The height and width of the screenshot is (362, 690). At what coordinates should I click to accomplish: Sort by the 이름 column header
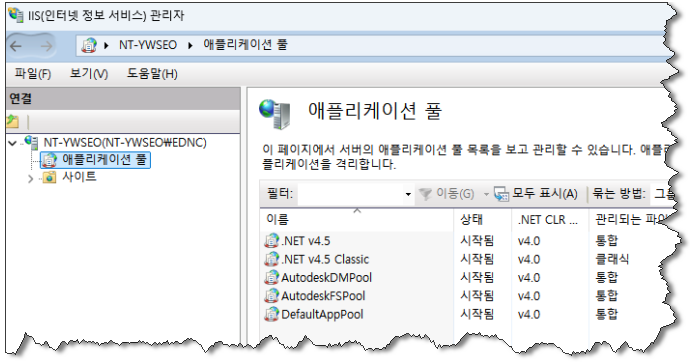click(x=356, y=219)
